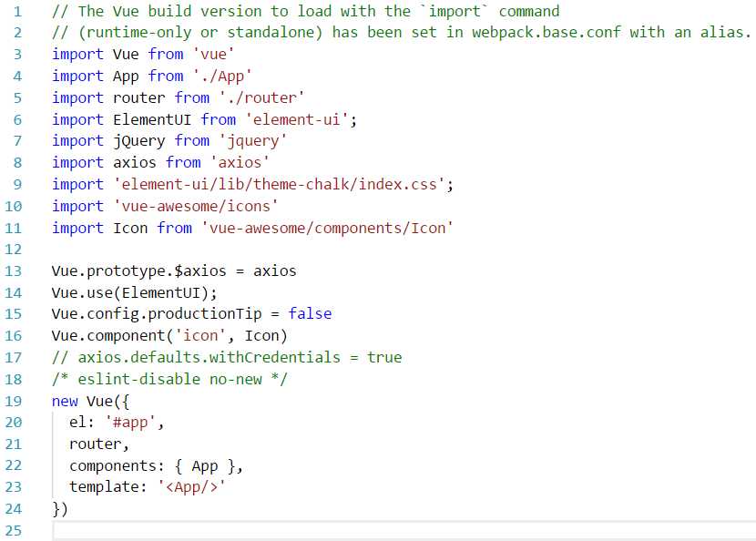Click the string 'jquery' on line 7
Image resolution: width=756 pixels, height=541 pixels.
[253, 141]
